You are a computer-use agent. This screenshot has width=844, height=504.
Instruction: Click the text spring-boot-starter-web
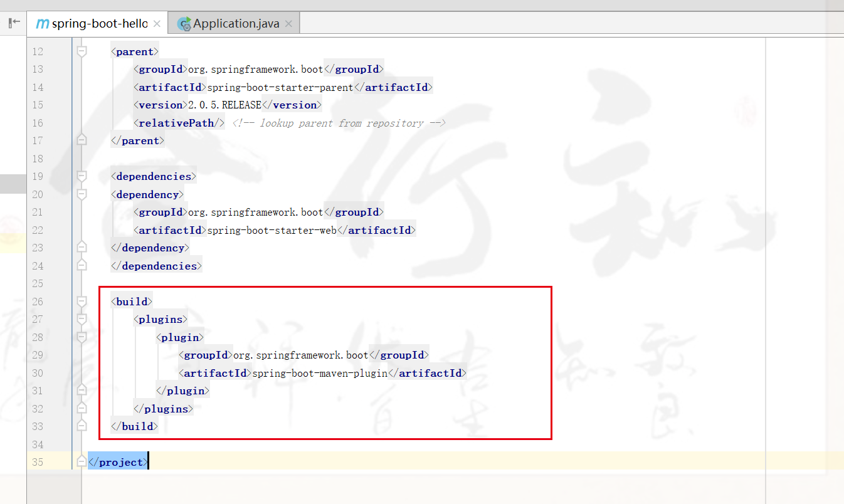coord(272,230)
